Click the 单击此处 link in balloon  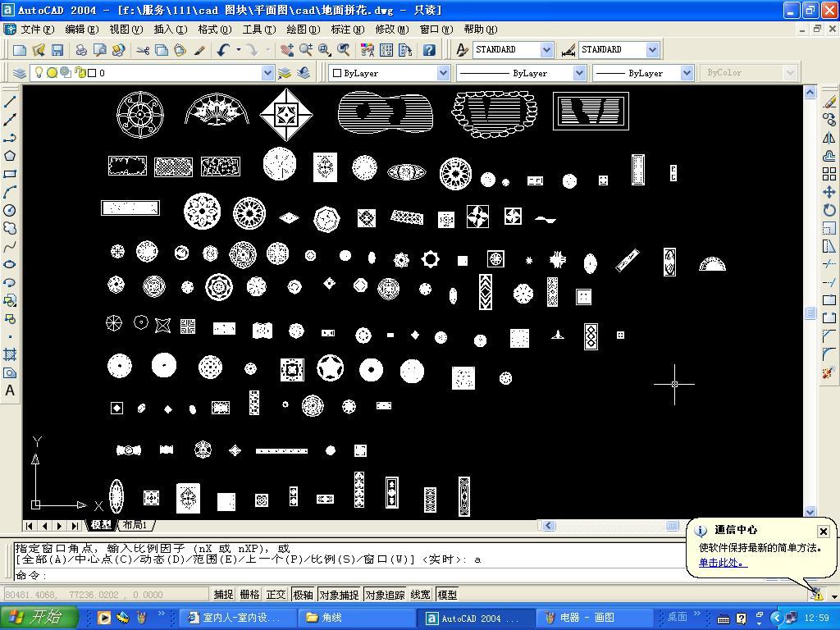tap(723, 563)
